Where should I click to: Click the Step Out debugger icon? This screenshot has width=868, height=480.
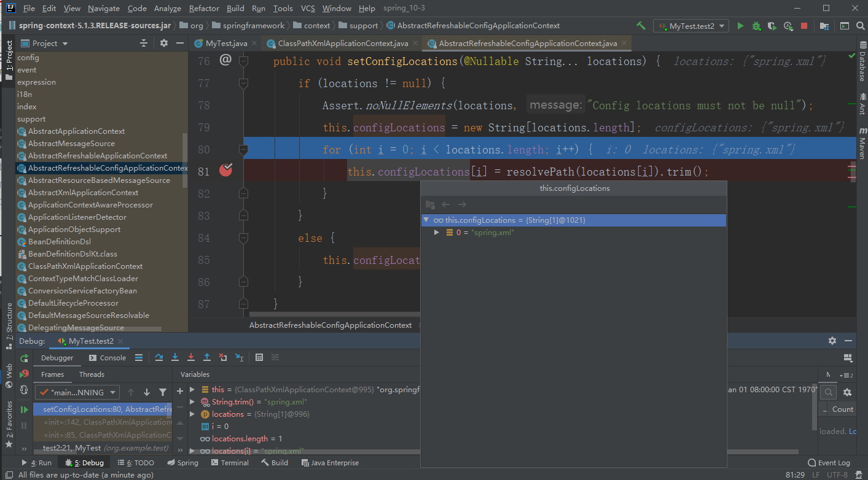click(207, 357)
